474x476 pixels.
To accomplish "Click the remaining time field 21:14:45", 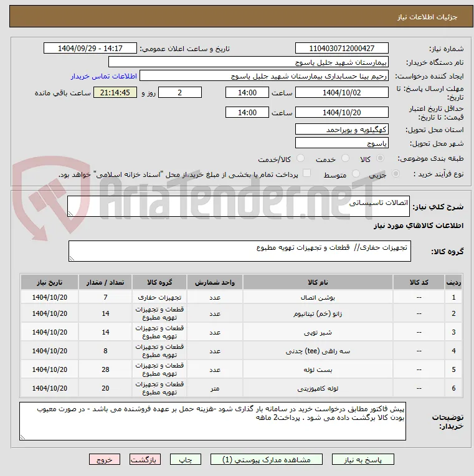I will tap(115, 92).
